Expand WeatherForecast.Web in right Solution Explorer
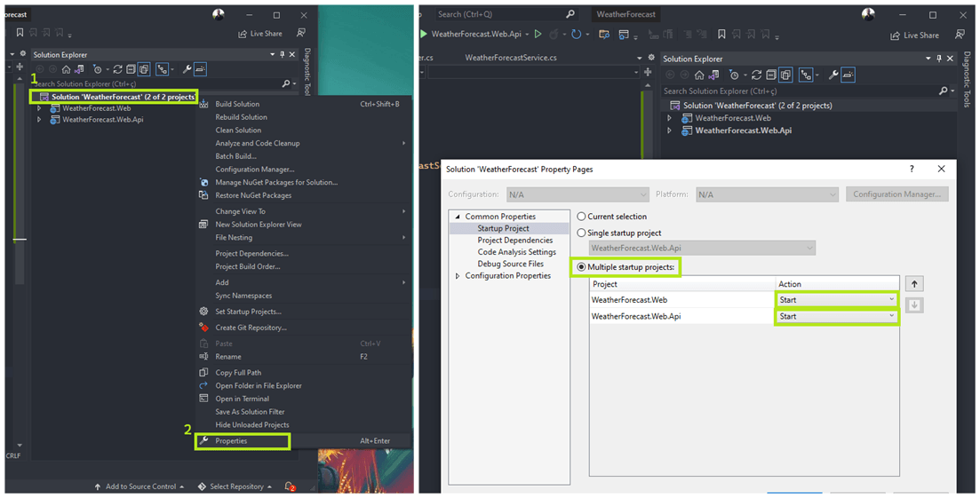 tap(669, 118)
